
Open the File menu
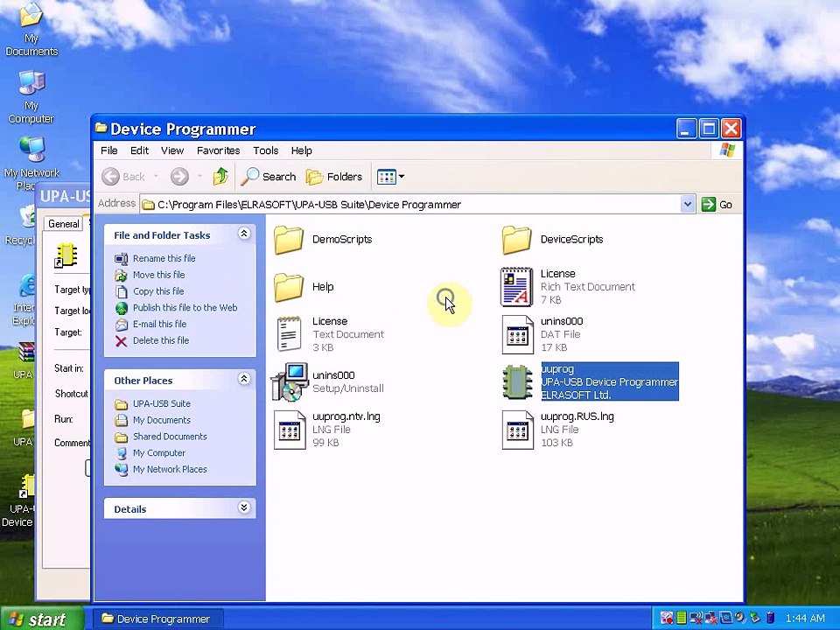[x=108, y=150]
